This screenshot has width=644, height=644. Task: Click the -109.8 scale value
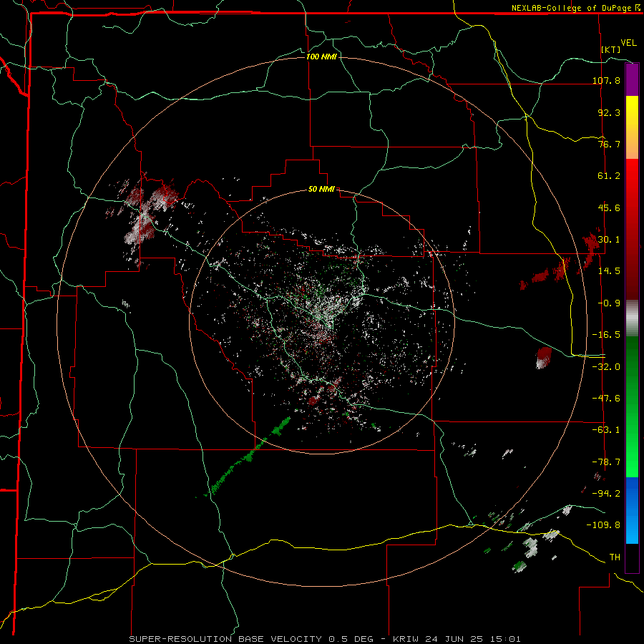point(603,525)
